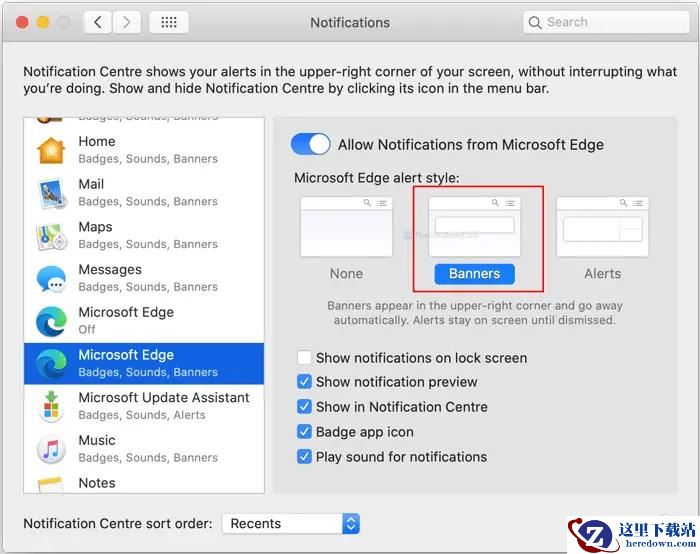Uncheck Show notification preview
The width and height of the screenshot is (700, 554).
coord(304,382)
